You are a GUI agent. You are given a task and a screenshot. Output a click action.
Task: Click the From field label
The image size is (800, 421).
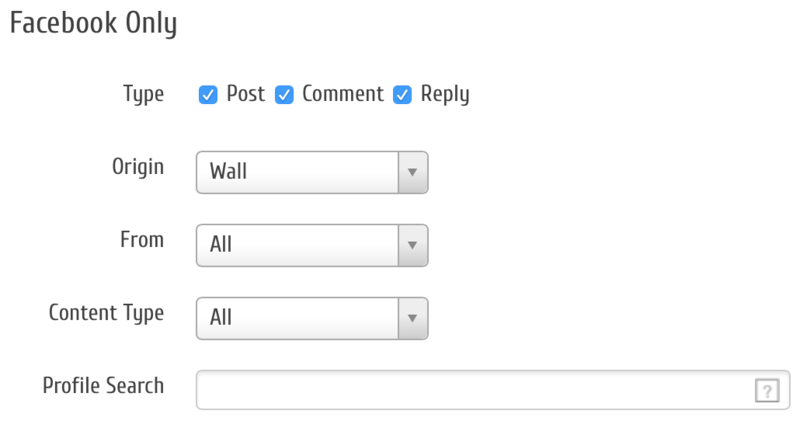(x=141, y=240)
